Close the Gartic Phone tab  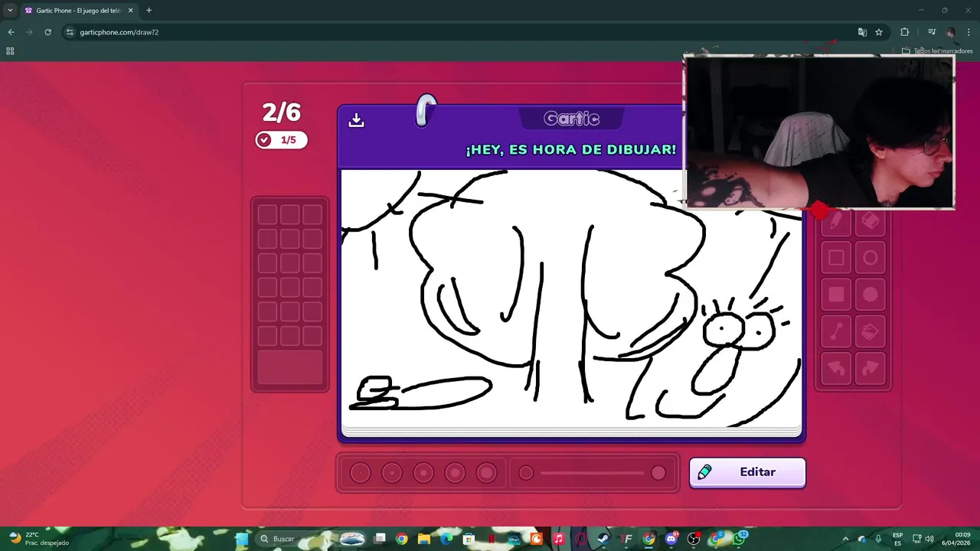(x=130, y=11)
